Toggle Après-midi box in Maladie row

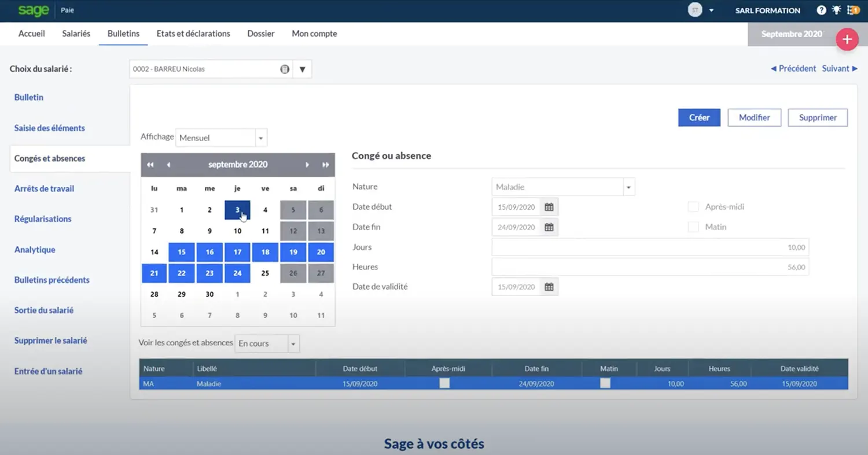(x=444, y=383)
